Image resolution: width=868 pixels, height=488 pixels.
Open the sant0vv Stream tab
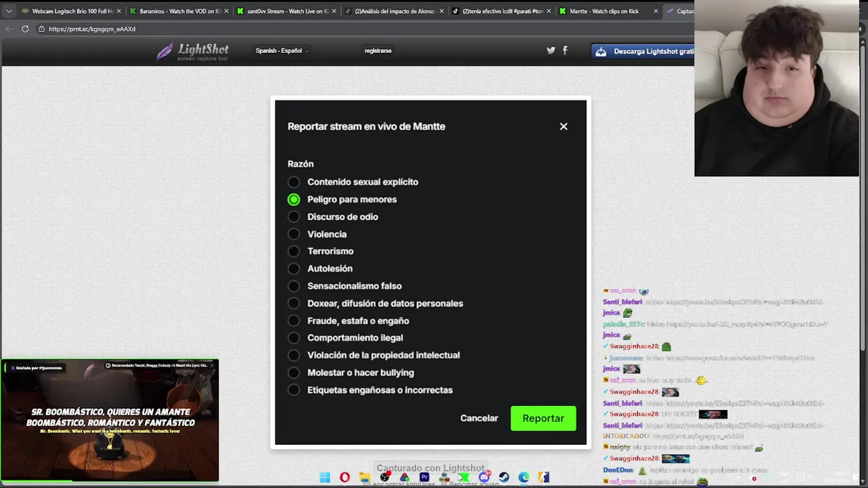287,11
